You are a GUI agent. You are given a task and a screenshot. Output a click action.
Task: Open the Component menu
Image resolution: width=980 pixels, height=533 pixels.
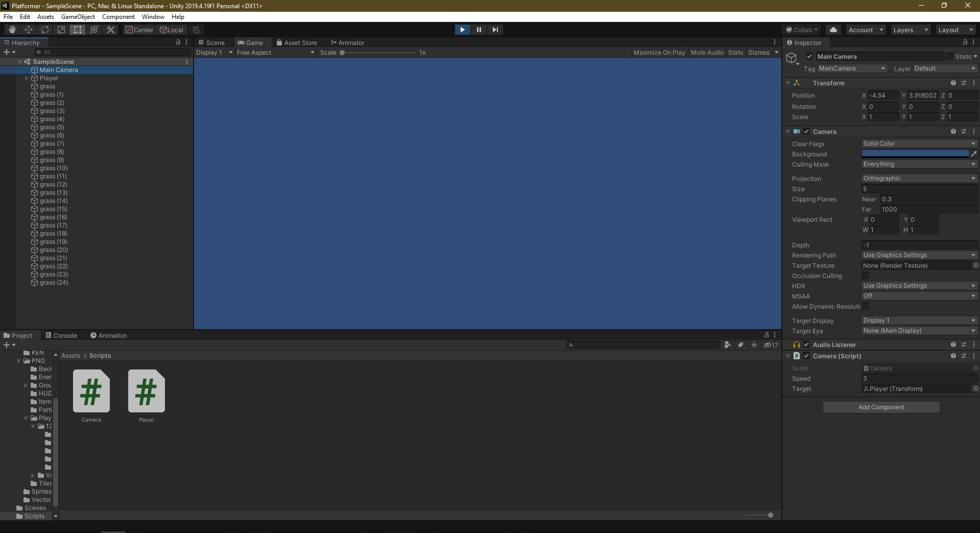pos(118,16)
